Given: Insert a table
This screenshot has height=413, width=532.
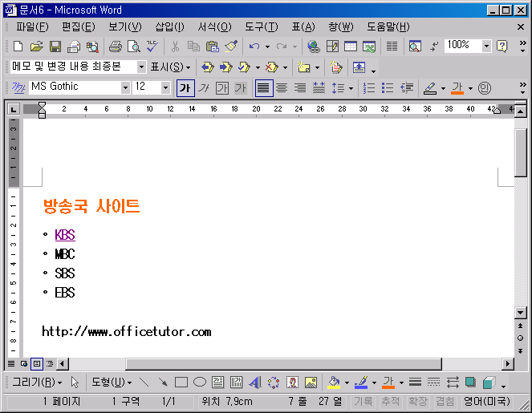Looking at the screenshot, I should tap(351, 47).
